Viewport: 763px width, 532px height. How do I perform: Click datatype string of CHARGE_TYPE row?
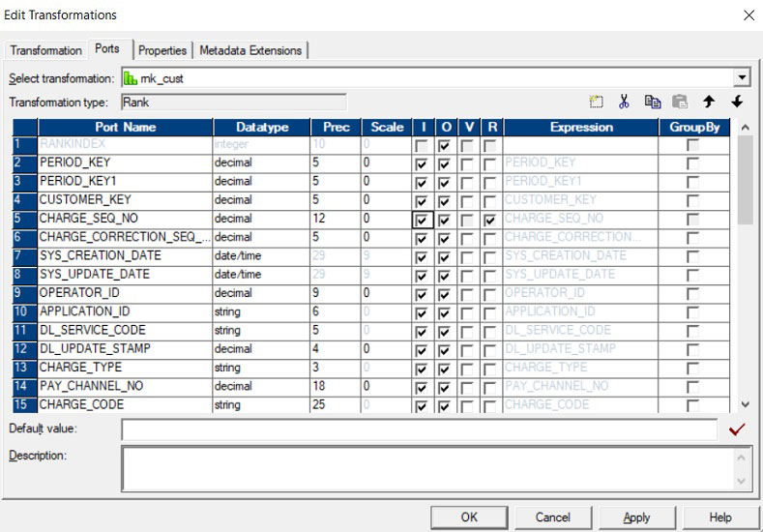[x=261, y=368]
